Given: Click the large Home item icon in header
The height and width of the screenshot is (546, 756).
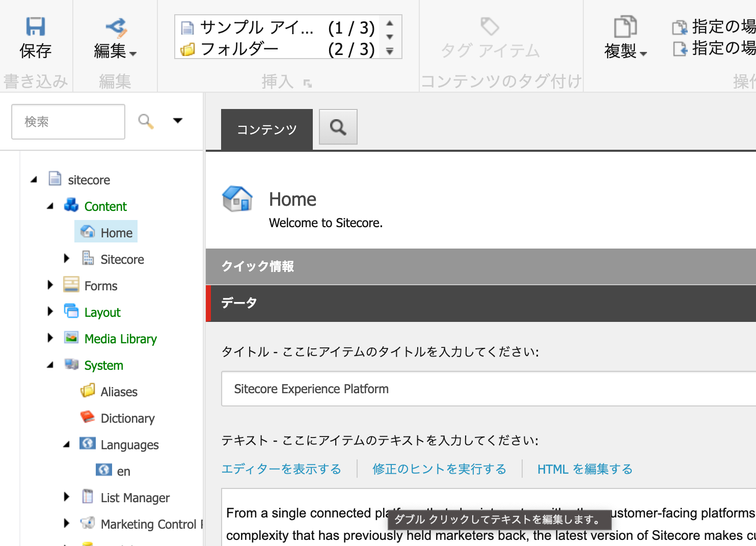Looking at the screenshot, I should [x=238, y=199].
